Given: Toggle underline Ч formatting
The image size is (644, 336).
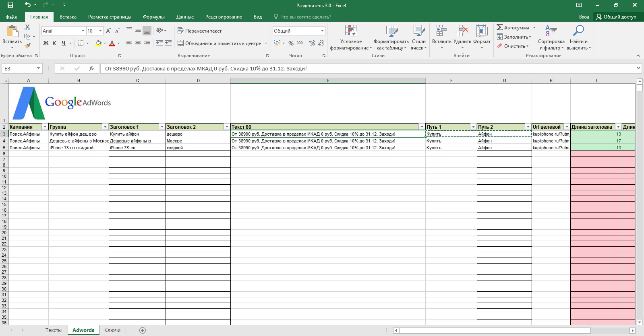Looking at the screenshot, I should click(x=63, y=43).
